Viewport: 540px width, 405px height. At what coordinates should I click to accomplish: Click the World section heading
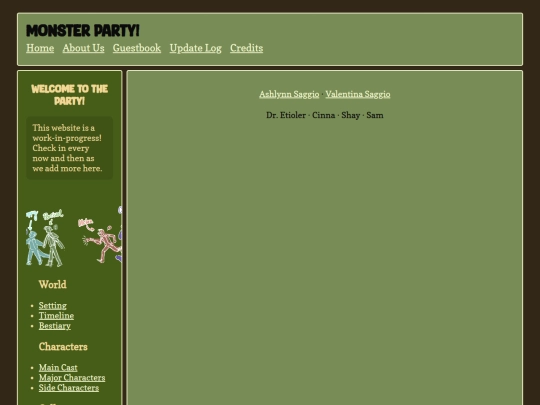coord(53,284)
